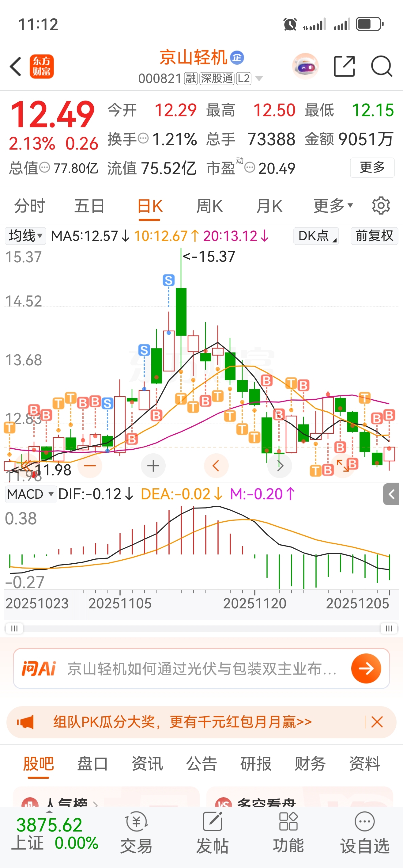Image resolution: width=403 pixels, height=868 pixels.
Task: Open the 更多 period dropdown
Action: pos(333,206)
